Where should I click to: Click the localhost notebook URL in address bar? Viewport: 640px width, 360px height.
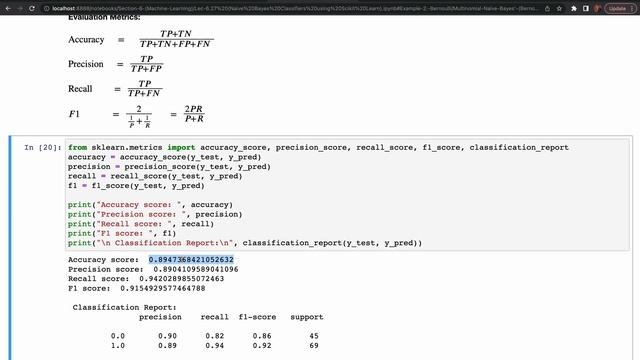click(295, 8)
